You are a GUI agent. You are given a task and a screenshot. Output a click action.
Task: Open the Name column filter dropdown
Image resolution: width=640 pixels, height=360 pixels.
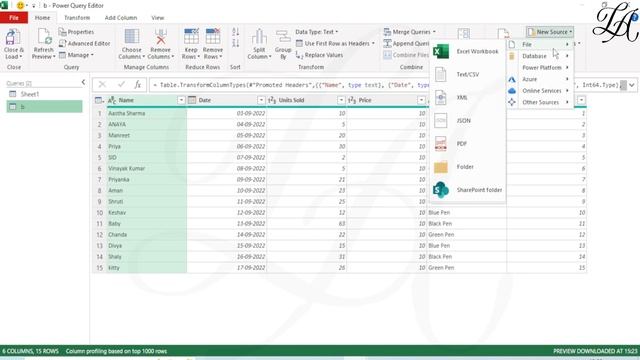pyautogui.click(x=181, y=100)
